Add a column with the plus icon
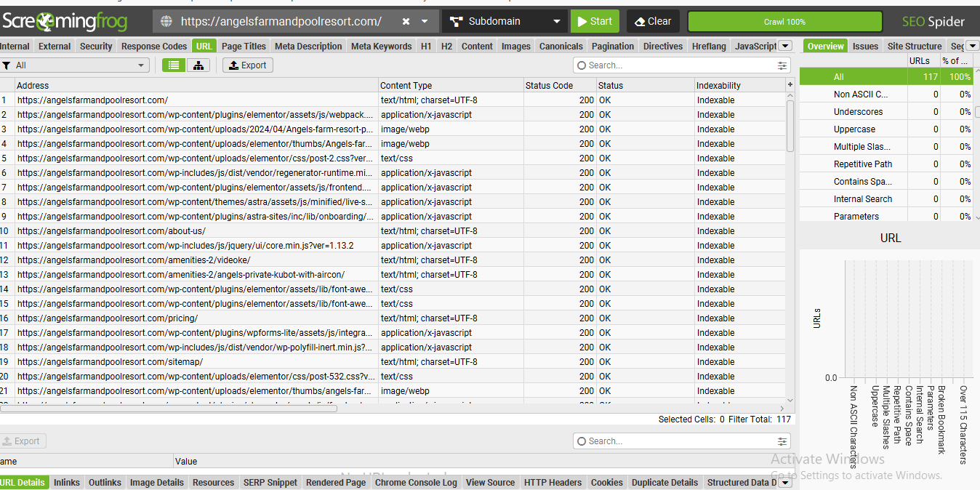Viewport: 980px width, 490px height. pyautogui.click(x=790, y=85)
